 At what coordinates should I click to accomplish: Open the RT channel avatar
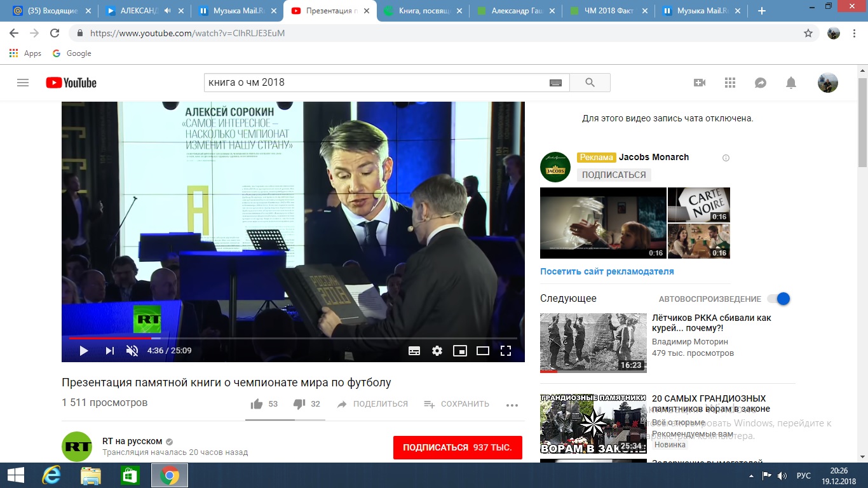pyautogui.click(x=77, y=447)
